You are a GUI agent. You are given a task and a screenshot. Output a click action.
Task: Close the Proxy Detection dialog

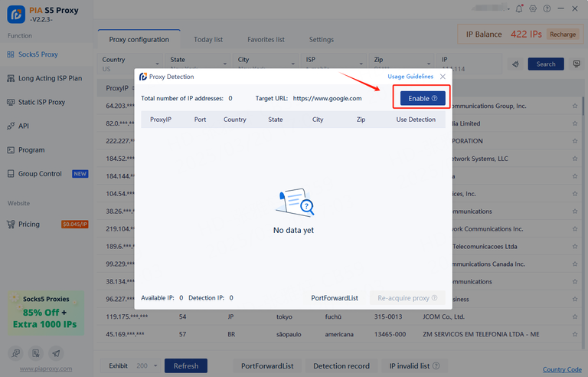pos(443,77)
